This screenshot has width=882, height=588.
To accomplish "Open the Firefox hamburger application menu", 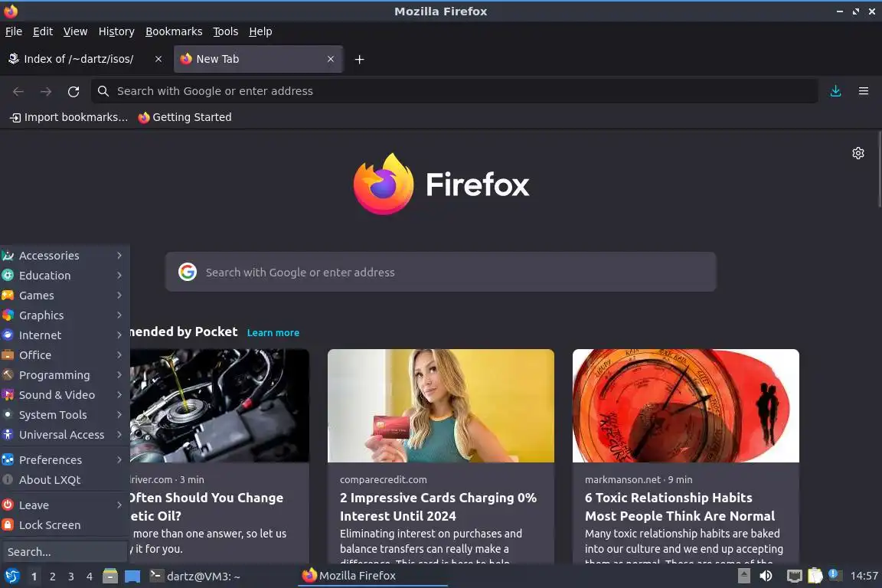I will 864,91.
